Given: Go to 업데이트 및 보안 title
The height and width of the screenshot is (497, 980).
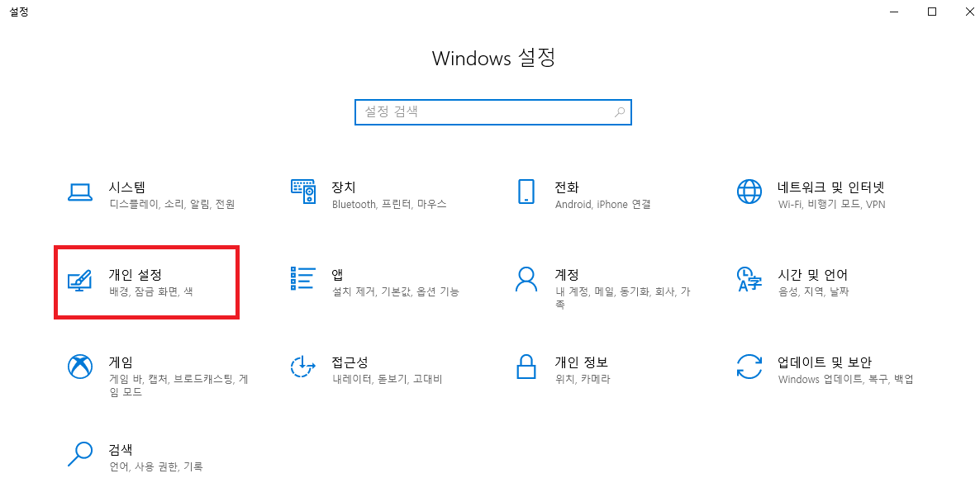Looking at the screenshot, I should click(825, 362).
